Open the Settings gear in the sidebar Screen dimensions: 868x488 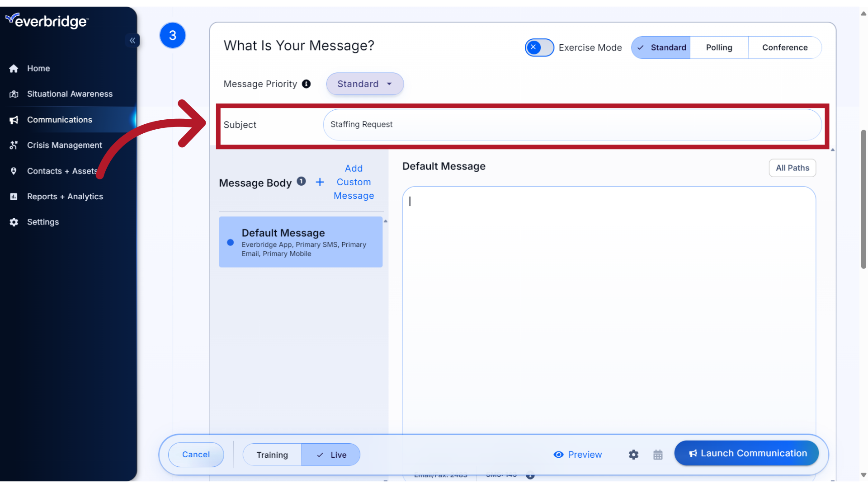point(14,222)
